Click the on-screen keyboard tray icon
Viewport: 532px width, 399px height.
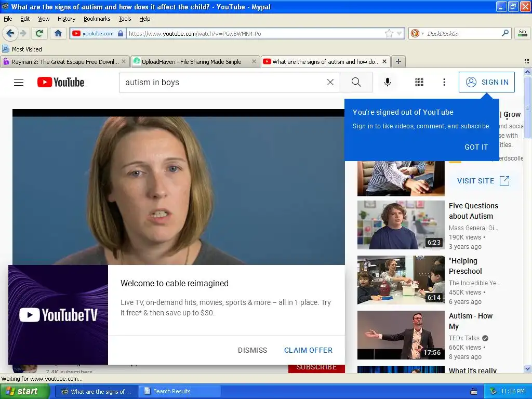click(474, 392)
